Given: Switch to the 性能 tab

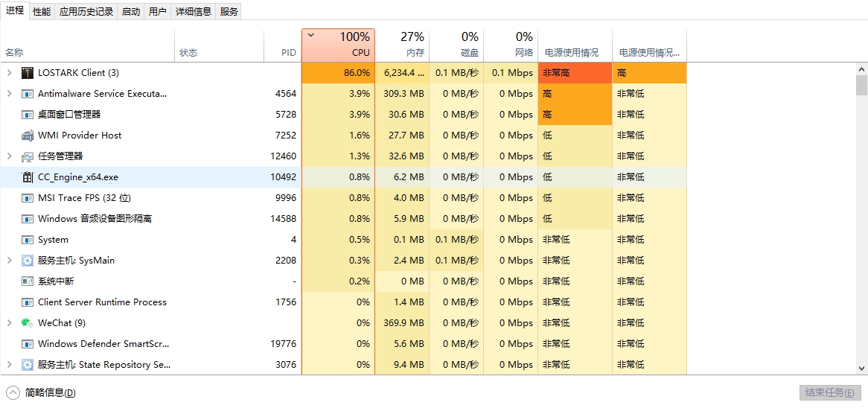Looking at the screenshot, I should [x=42, y=12].
